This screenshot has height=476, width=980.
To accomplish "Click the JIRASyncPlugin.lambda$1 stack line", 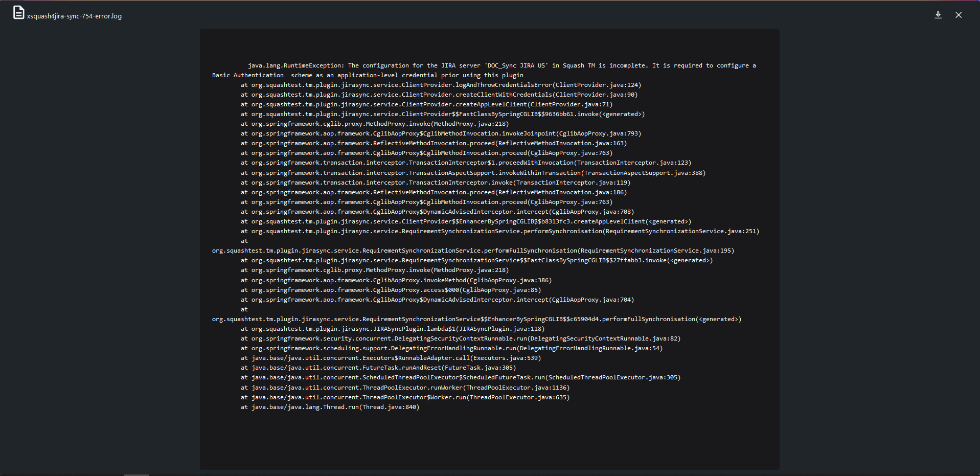I will (x=393, y=329).
